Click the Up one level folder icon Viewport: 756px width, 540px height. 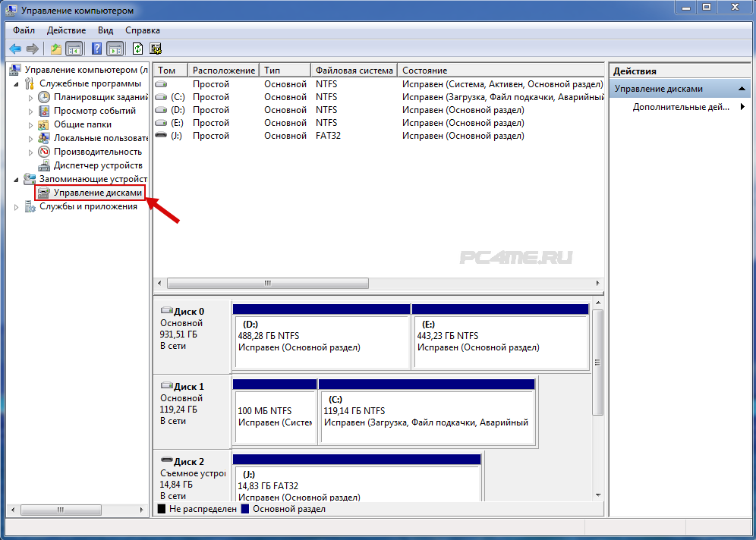click(55, 49)
